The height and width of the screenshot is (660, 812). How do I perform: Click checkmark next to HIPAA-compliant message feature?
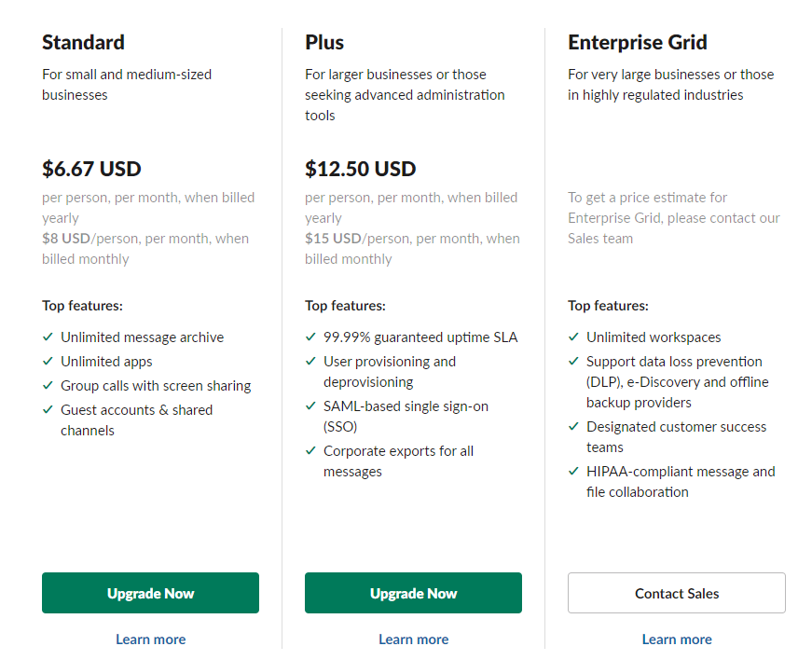click(x=573, y=472)
